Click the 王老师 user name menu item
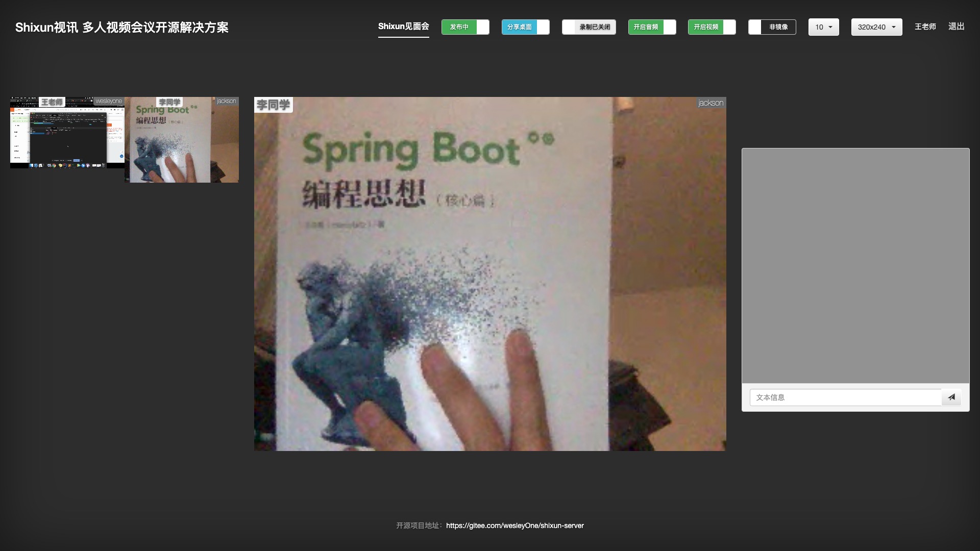This screenshot has width=980, height=551. (x=925, y=27)
